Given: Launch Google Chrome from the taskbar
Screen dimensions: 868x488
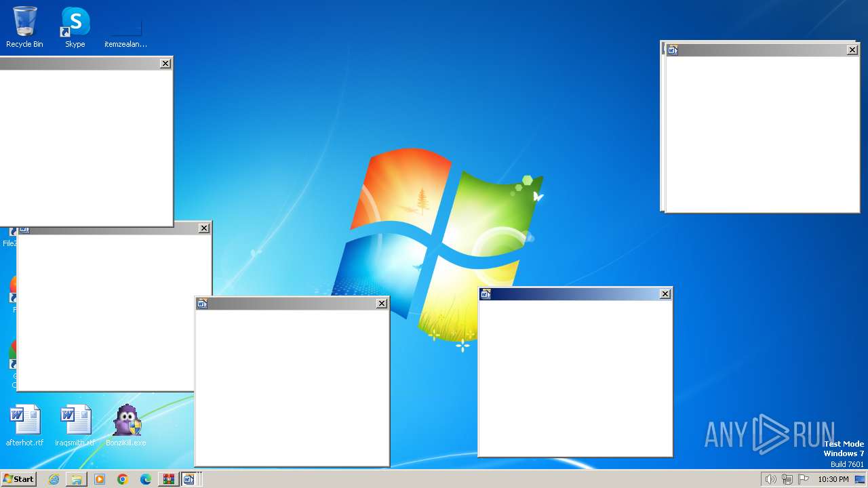Looking at the screenshot, I should 123,479.
